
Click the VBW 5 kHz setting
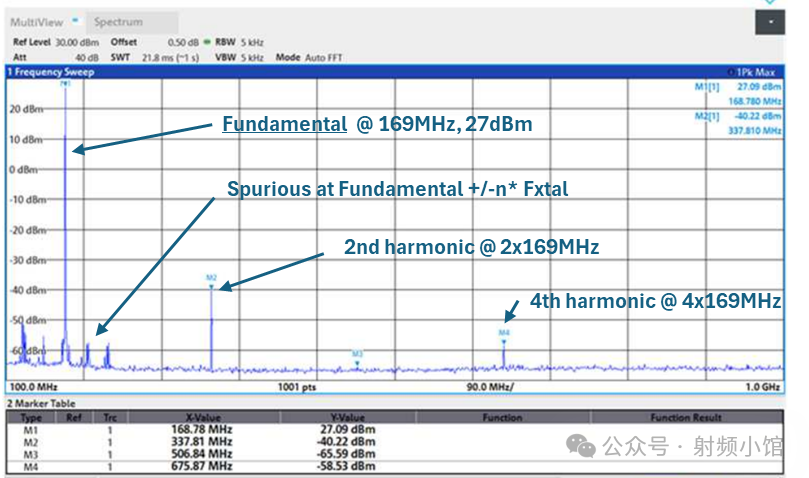click(x=239, y=58)
